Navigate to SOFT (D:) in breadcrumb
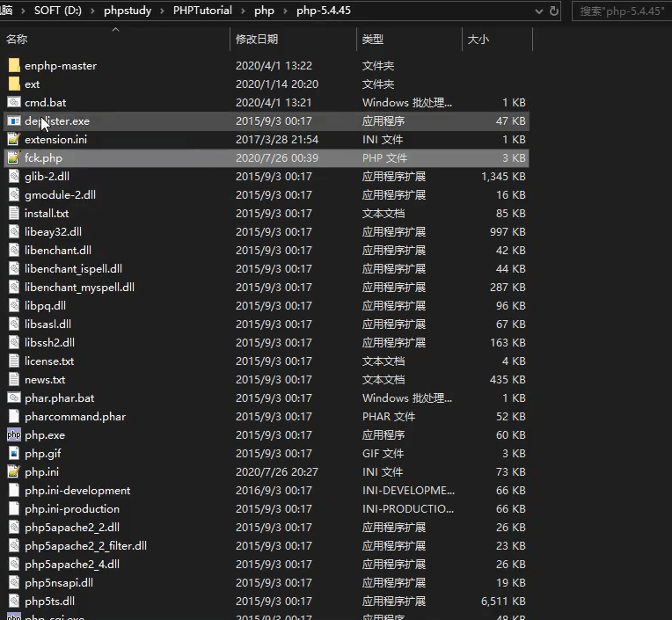The height and width of the screenshot is (620, 672). (x=58, y=11)
